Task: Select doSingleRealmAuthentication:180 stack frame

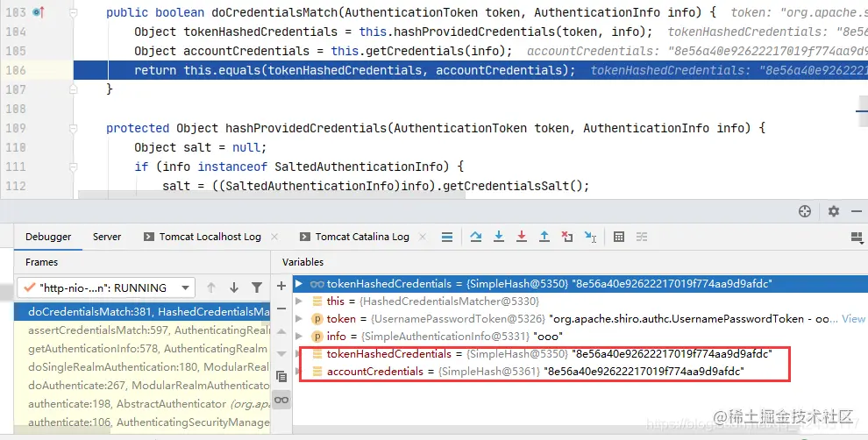Action: coord(142,367)
